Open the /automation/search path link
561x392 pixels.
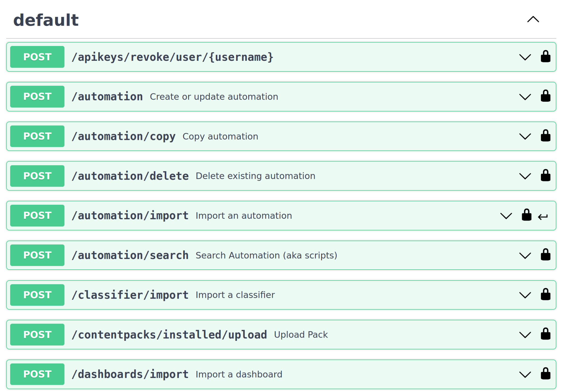(x=130, y=255)
